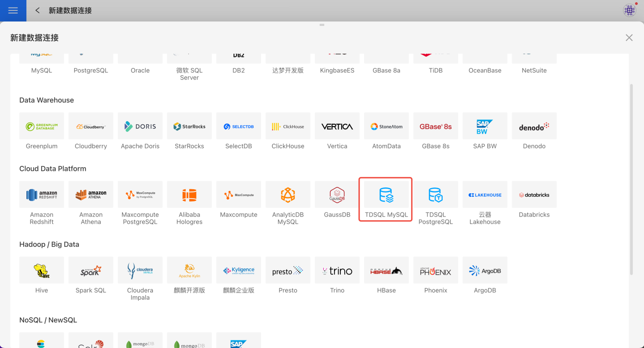Select the Databricks connector

coord(534,195)
